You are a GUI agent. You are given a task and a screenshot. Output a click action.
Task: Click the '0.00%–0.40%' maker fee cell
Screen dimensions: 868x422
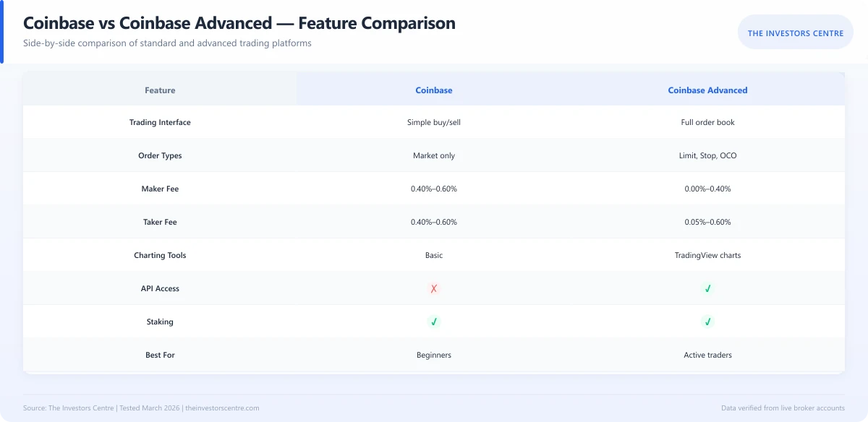click(707, 189)
